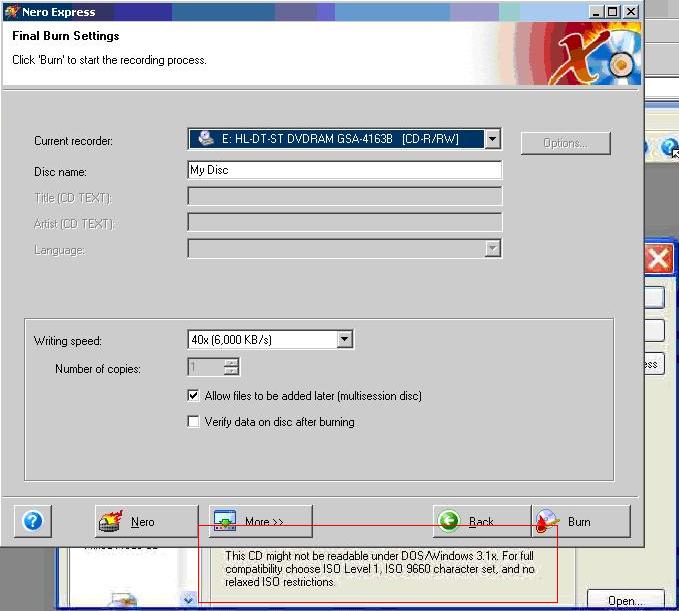Click the Open... button in background window

[625, 600]
